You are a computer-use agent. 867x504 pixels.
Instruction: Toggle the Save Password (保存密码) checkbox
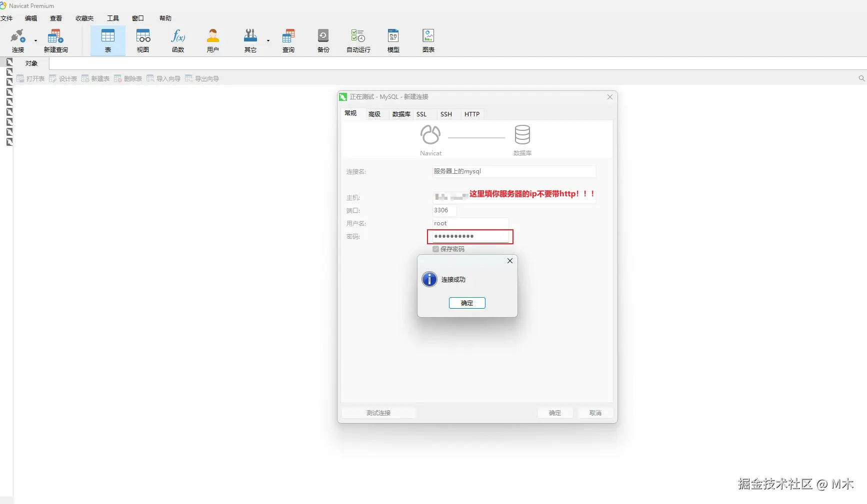436,249
